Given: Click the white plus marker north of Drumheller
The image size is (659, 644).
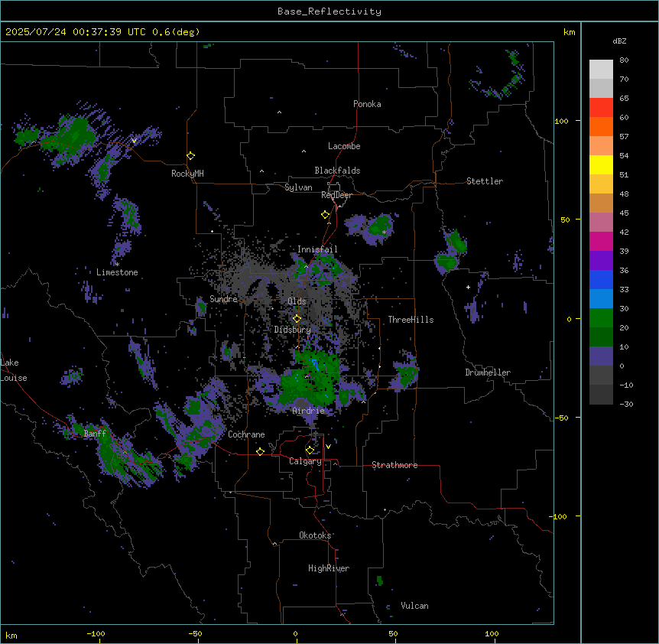Looking at the screenshot, I should point(468,287).
